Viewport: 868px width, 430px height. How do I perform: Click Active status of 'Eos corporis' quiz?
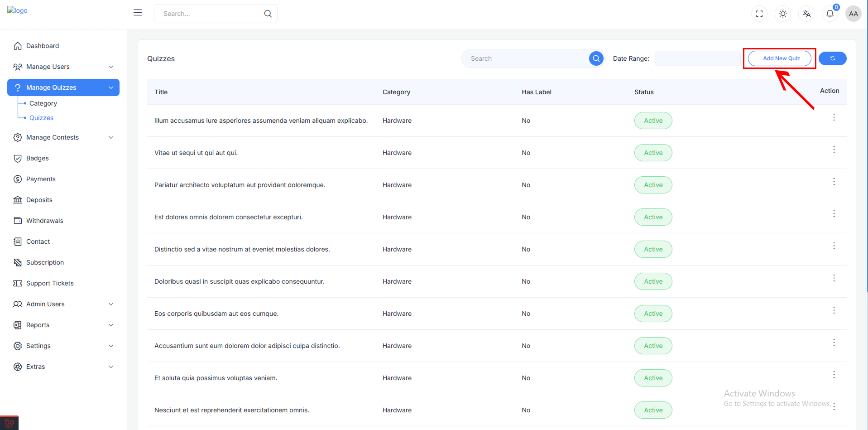coord(653,314)
